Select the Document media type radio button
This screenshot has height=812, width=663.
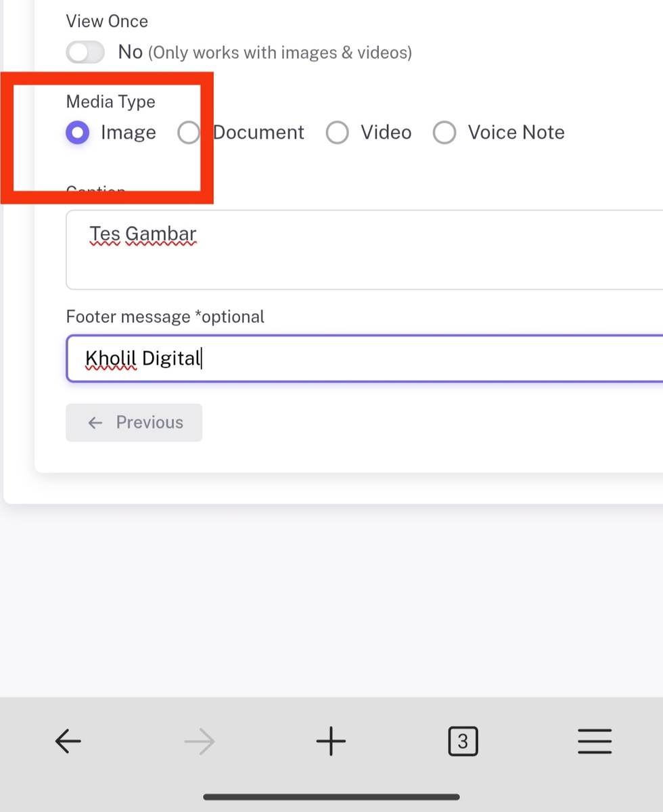coord(188,133)
